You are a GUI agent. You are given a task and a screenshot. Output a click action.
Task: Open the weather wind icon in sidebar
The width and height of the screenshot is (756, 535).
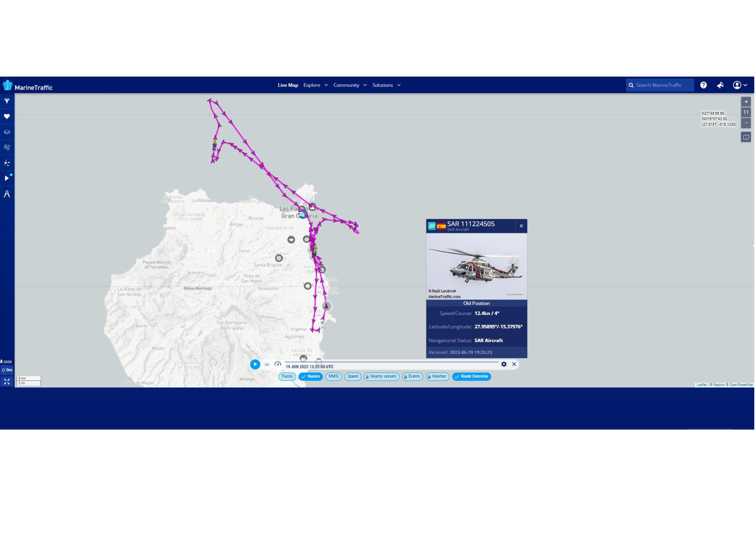coord(7,147)
